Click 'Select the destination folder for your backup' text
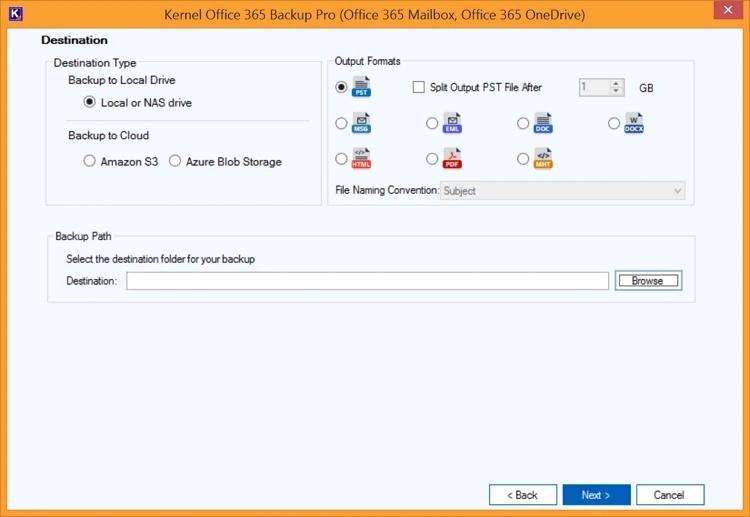This screenshot has height=517, width=750. (161, 259)
